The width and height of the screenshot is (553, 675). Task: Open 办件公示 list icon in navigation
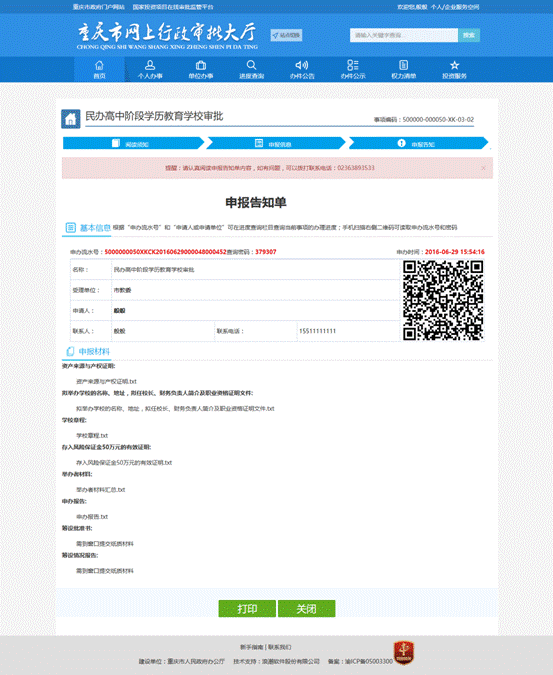tap(353, 65)
